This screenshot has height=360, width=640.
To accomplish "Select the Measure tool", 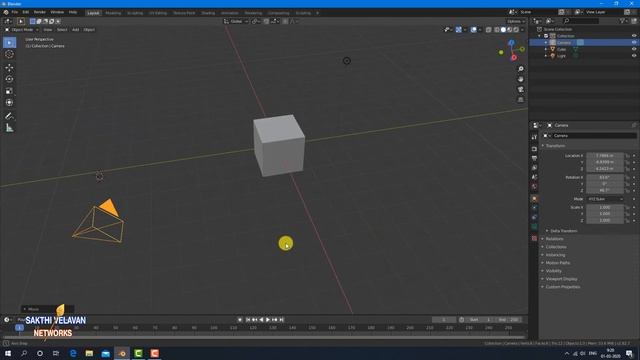I will tap(9, 128).
